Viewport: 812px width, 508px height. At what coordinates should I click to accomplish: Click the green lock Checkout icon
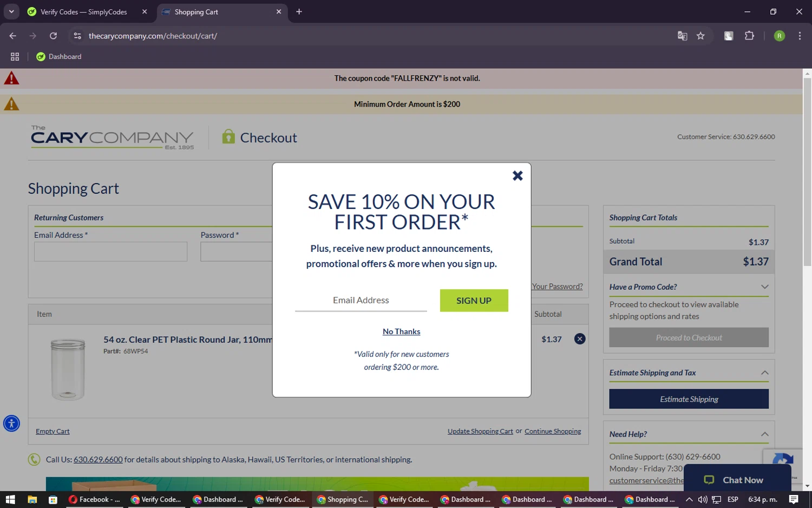click(x=228, y=136)
